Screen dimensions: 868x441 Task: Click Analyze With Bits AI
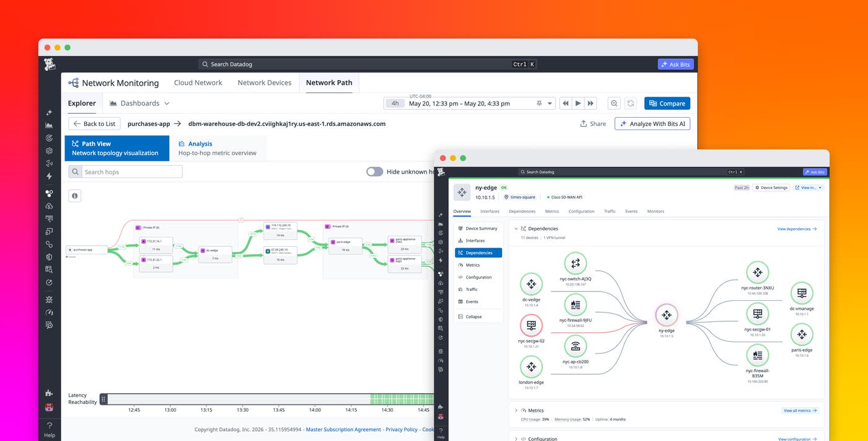coord(652,123)
